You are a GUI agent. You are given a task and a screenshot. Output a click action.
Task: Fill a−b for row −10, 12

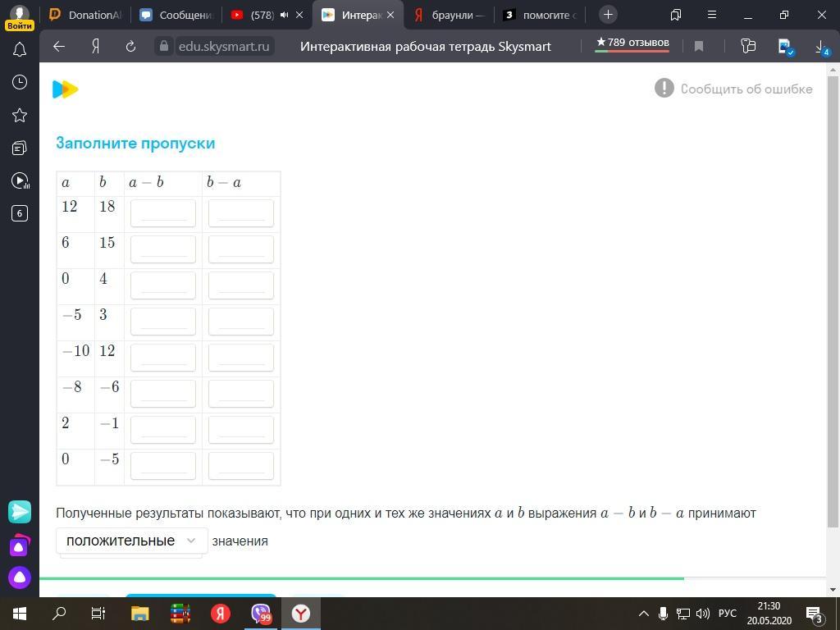click(x=163, y=358)
